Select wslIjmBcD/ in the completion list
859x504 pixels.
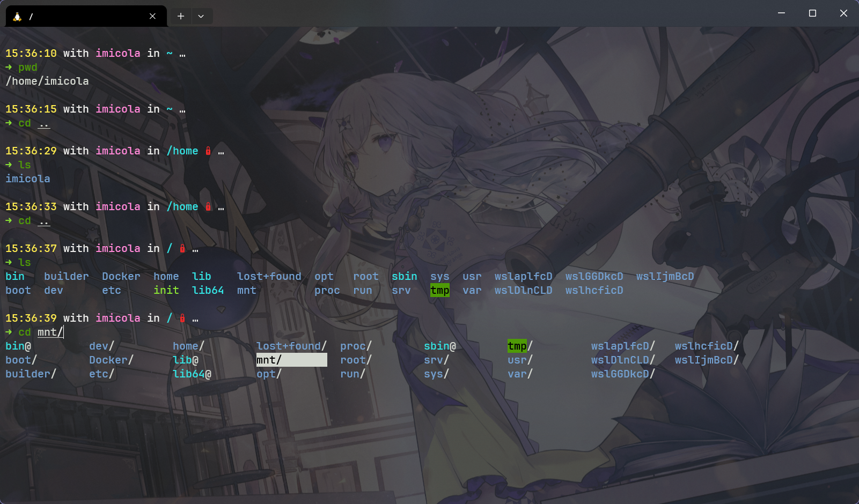click(706, 360)
